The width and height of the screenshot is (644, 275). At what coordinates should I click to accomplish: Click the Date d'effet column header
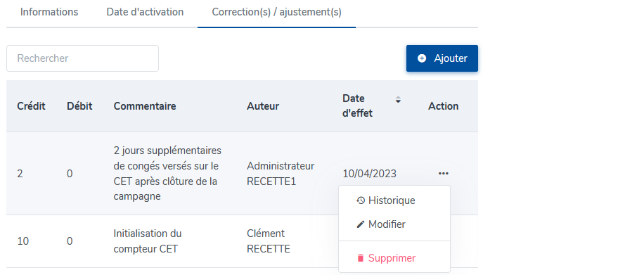(x=357, y=106)
